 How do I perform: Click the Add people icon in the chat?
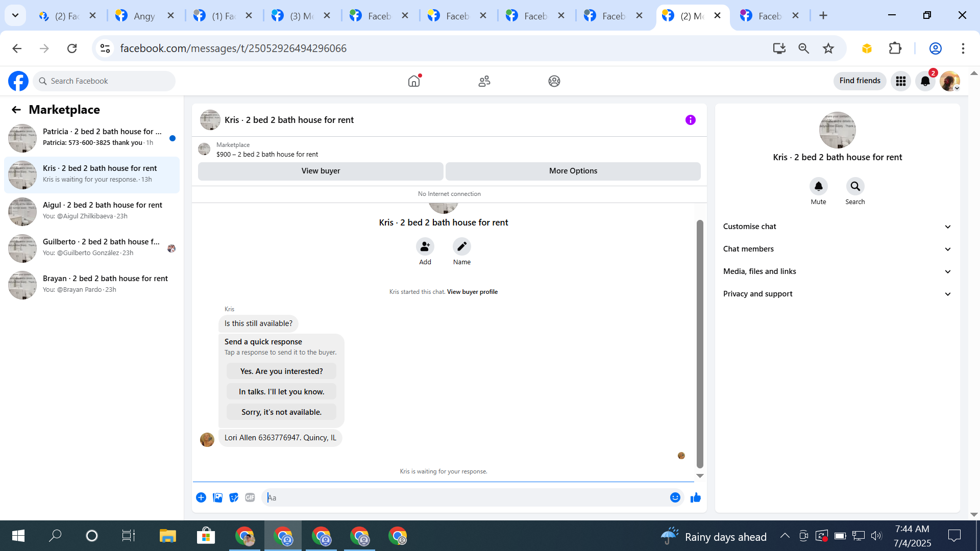point(425,247)
